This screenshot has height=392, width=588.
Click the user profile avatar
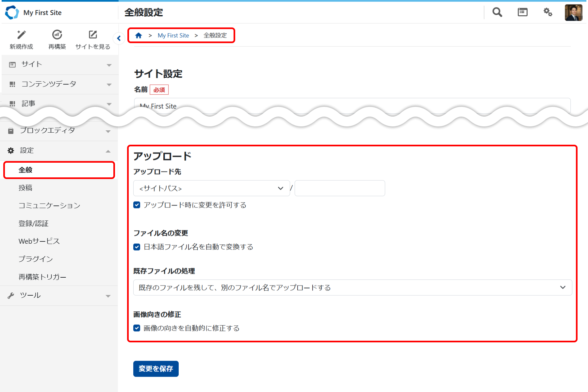click(573, 13)
